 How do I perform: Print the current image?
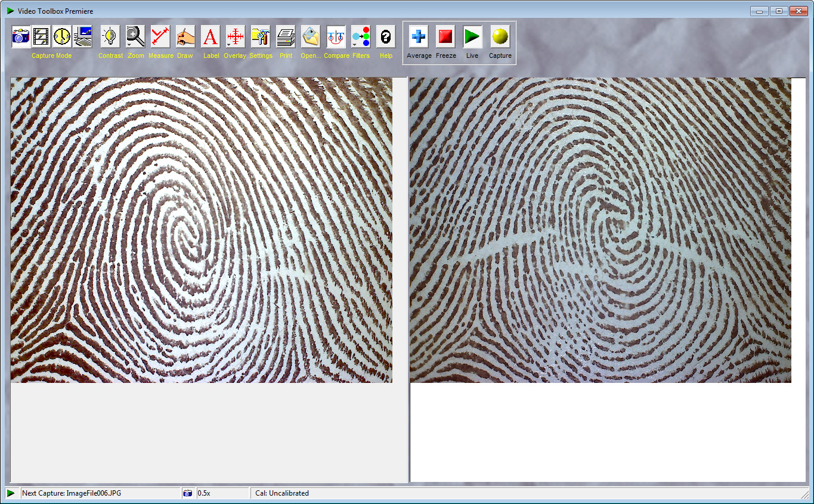click(x=286, y=37)
